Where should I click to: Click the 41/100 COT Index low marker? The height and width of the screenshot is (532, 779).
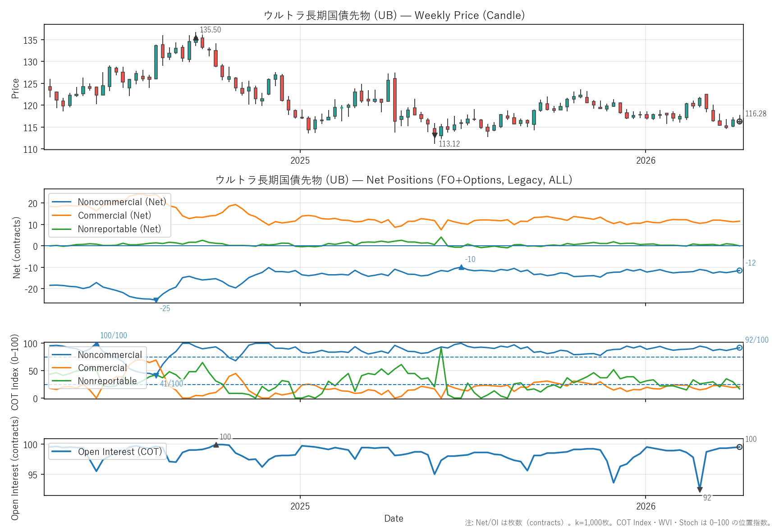point(156,376)
